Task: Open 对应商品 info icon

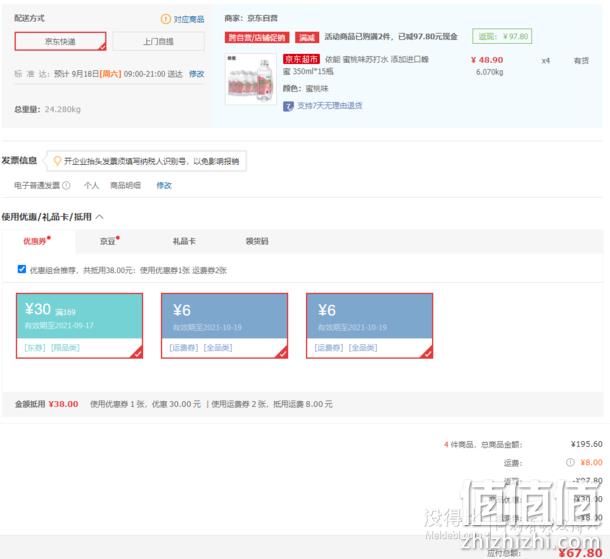Action: click(166, 19)
